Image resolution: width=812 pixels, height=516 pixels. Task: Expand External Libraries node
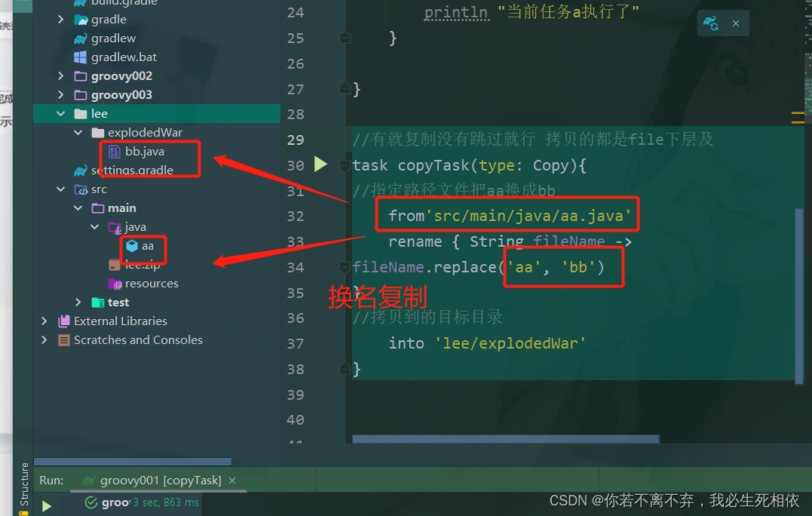[44, 321]
